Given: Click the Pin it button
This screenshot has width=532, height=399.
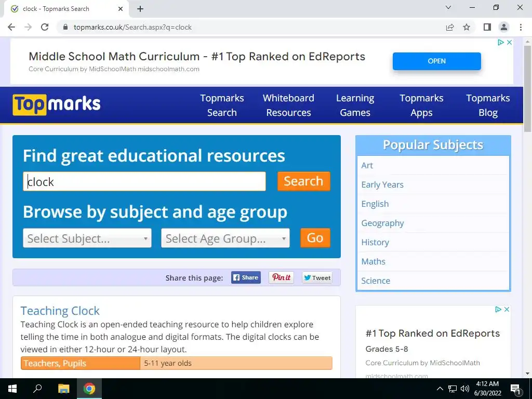Looking at the screenshot, I should (x=281, y=277).
